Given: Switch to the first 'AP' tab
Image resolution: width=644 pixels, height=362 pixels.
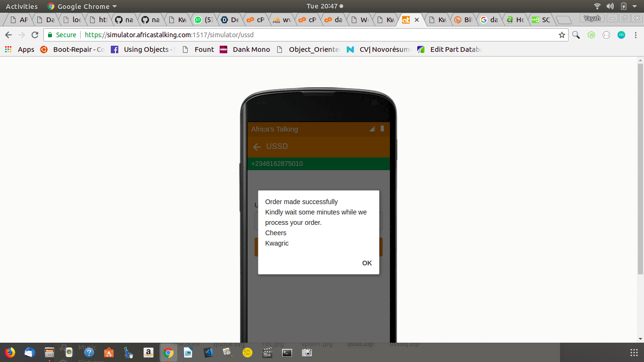Looking at the screenshot, I should [19, 20].
